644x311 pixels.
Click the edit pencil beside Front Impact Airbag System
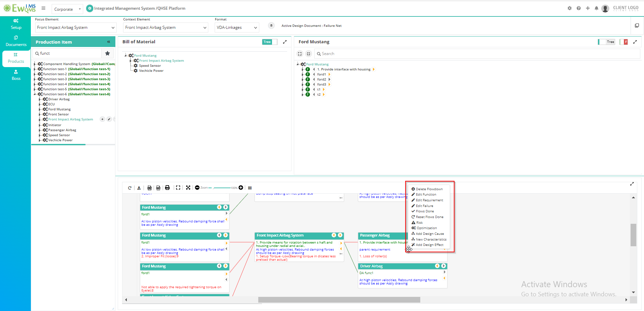(109, 119)
